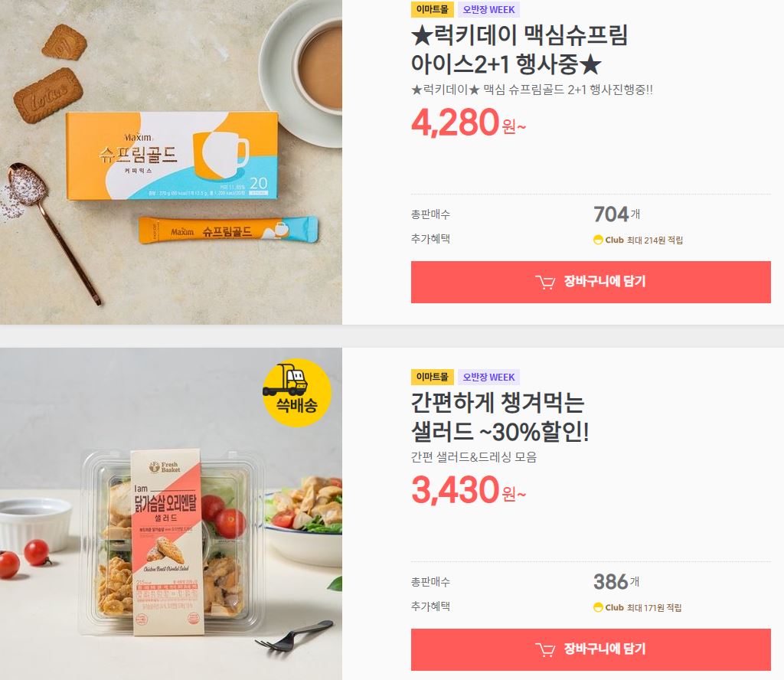Viewport: 784px width, 680px height.
Task: Click the Club icon beside the 214원 reward
Action: (597, 240)
